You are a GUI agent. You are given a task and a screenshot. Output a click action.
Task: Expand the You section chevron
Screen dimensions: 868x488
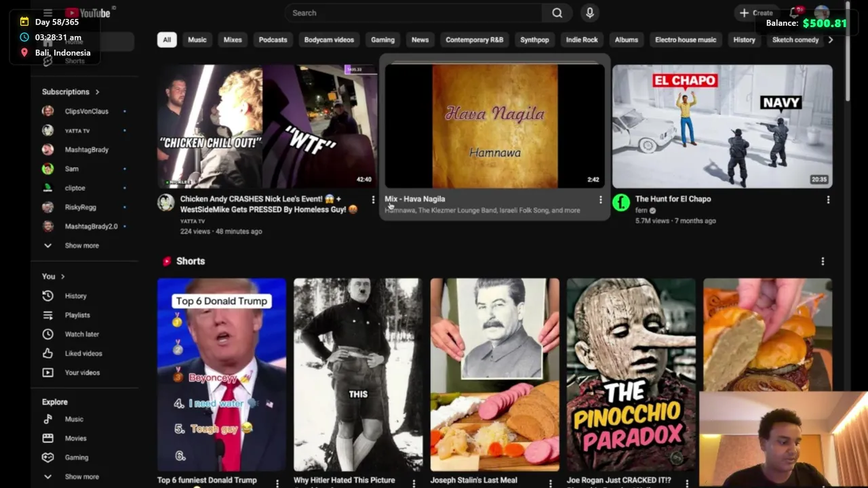tap(62, 277)
